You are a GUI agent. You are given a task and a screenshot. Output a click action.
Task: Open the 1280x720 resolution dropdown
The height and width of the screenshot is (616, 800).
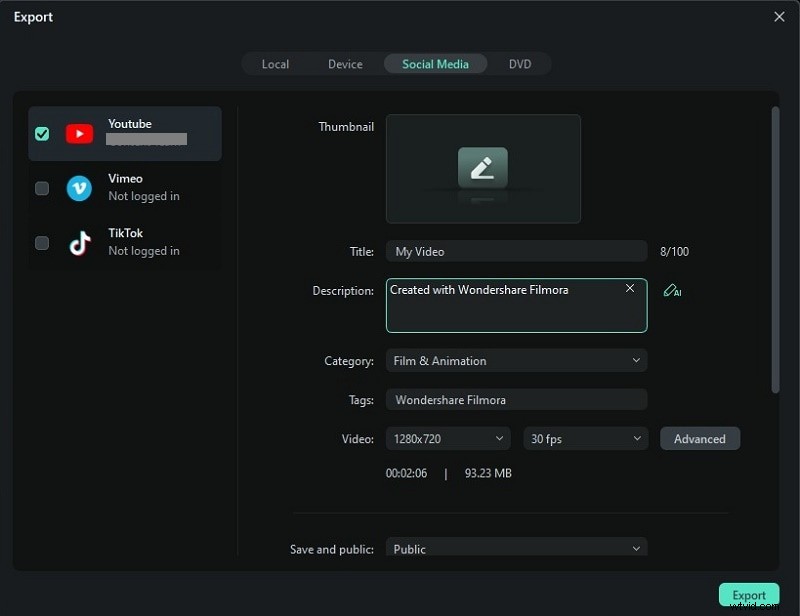pyautogui.click(x=447, y=438)
